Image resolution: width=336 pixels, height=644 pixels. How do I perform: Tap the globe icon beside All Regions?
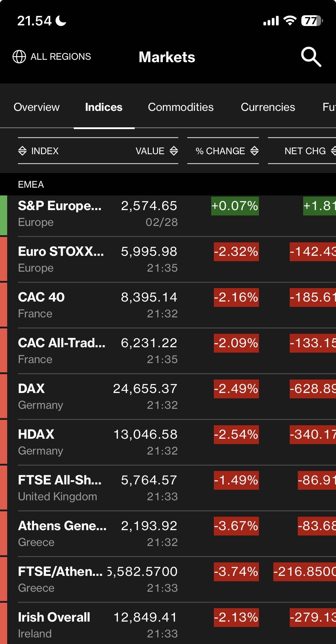click(19, 56)
